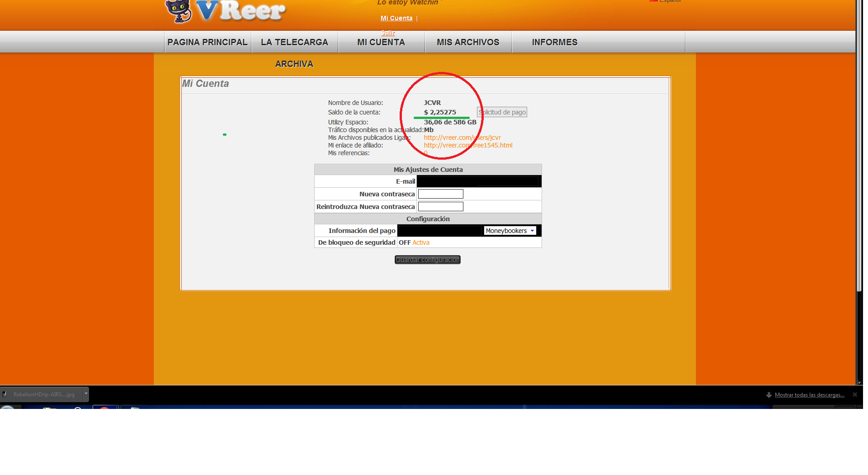Open the INFORMES navigation item

(x=554, y=42)
